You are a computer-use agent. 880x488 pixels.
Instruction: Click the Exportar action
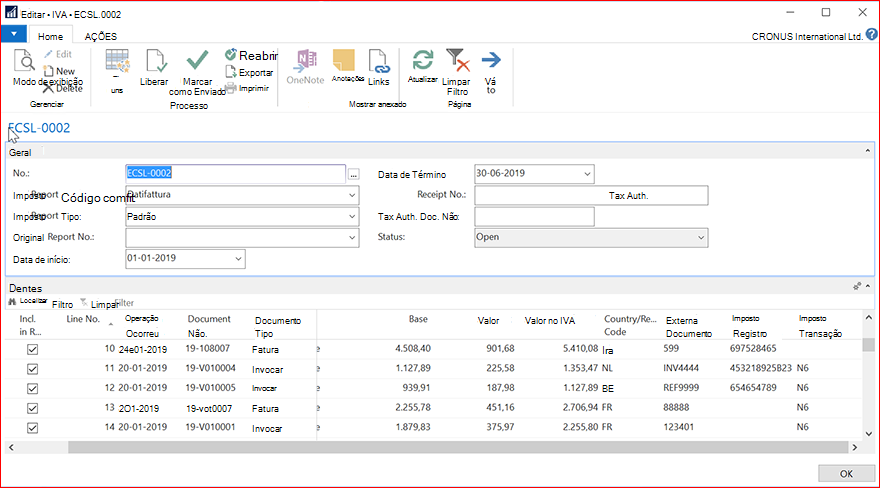249,72
